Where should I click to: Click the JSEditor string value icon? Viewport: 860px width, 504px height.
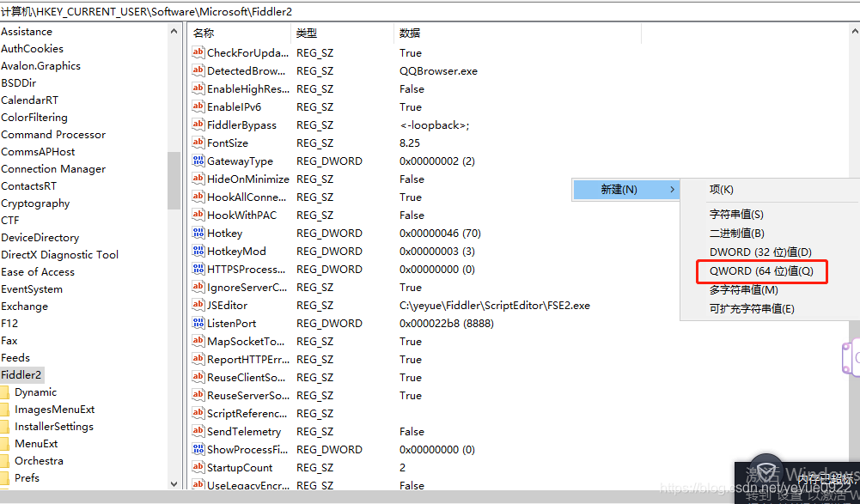[198, 306]
